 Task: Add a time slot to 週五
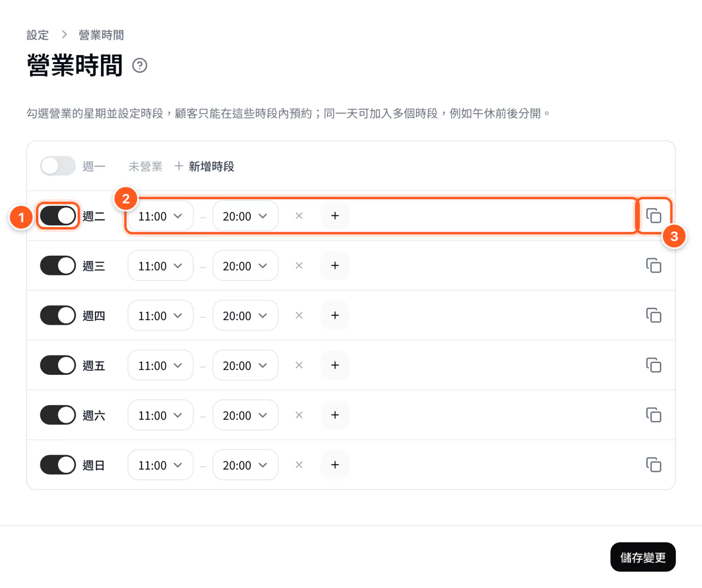(x=335, y=365)
